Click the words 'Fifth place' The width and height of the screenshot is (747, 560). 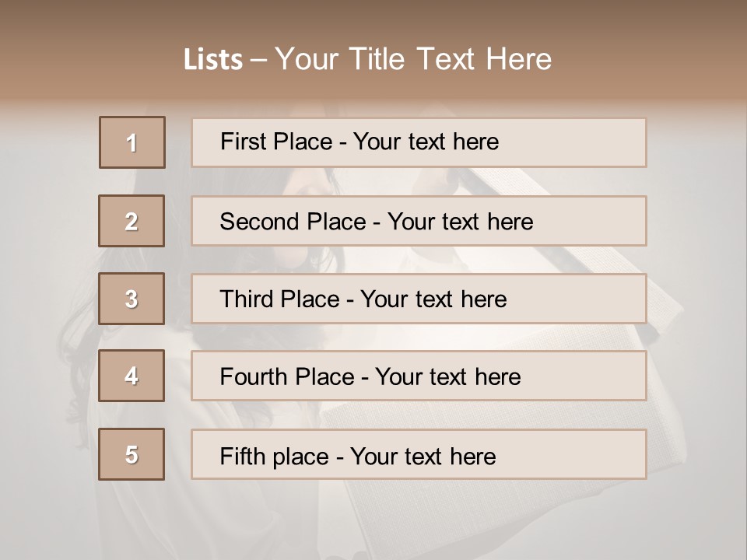pyautogui.click(x=273, y=456)
